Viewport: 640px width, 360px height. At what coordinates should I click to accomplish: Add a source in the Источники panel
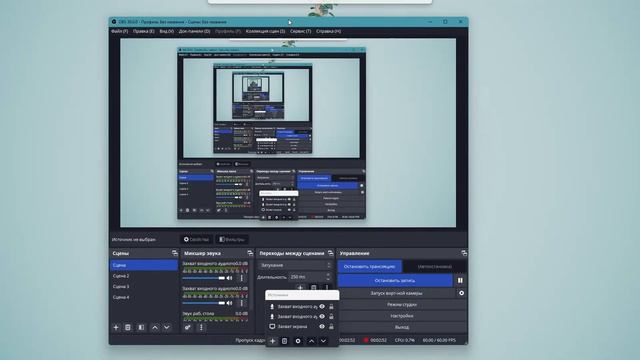click(x=273, y=341)
